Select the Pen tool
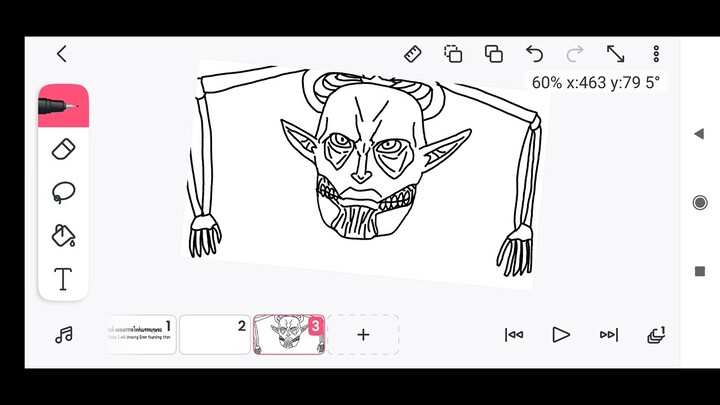The image size is (720, 405). pos(63,106)
